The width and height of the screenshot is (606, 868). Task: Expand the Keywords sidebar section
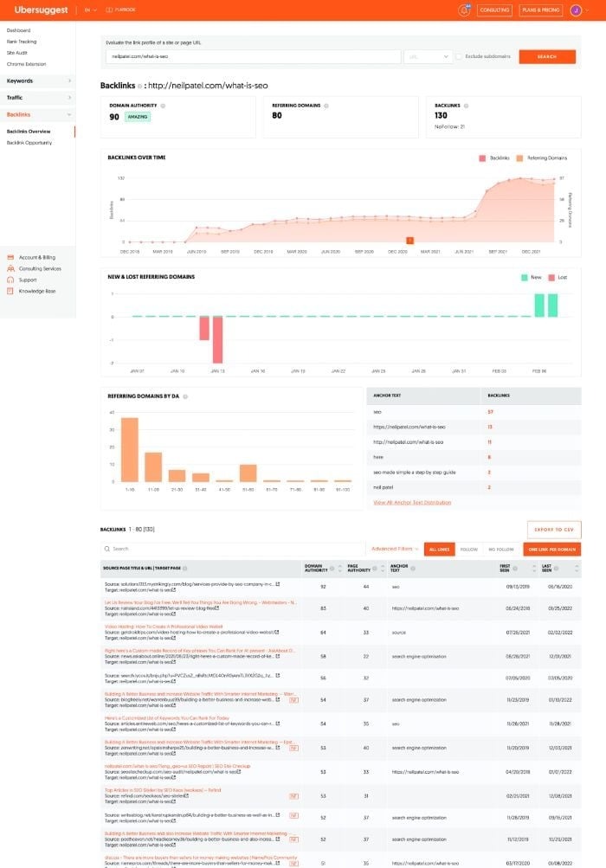tap(38, 80)
